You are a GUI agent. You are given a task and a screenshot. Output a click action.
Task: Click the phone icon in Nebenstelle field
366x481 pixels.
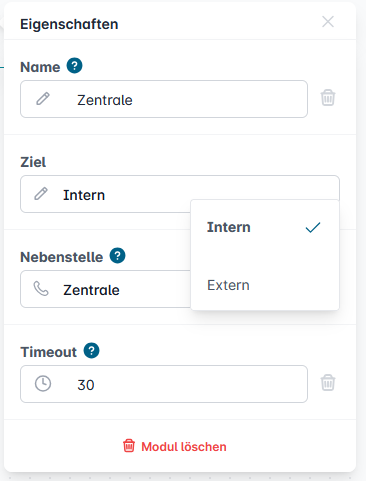click(41, 289)
